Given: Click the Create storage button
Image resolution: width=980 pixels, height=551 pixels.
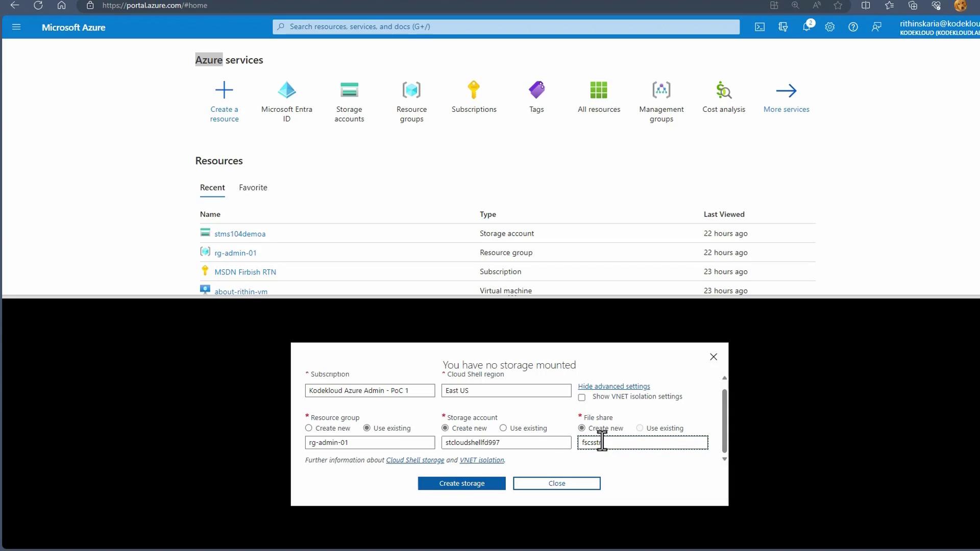Looking at the screenshot, I should click(x=461, y=483).
